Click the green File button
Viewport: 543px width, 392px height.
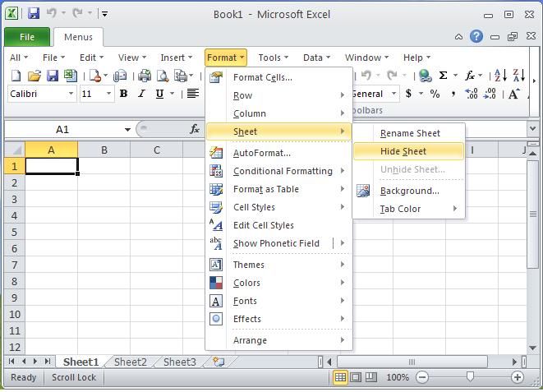[x=26, y=37]
